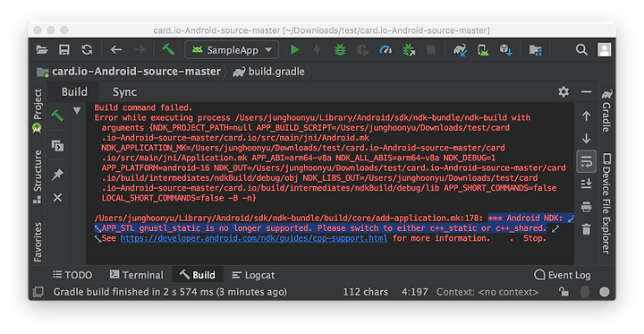Clear console with trash can icon
Viewport: 644px width, 334px height.
pos(586,229)
